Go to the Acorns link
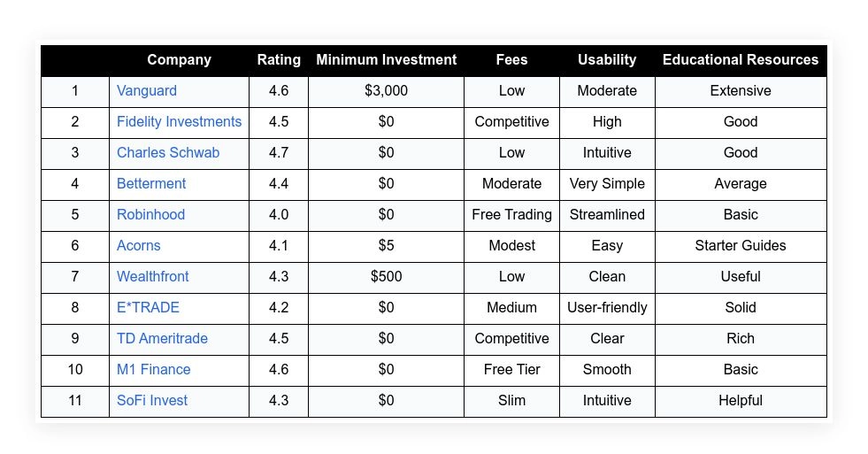The height and width of the screenshot is (454, 868). tap(138, 246)
